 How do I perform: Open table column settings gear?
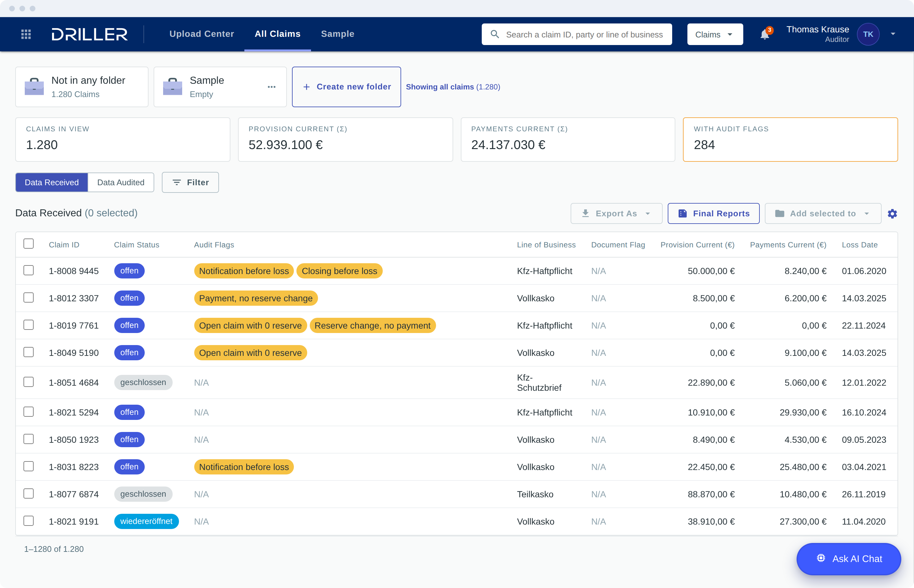tap(892, 214)
